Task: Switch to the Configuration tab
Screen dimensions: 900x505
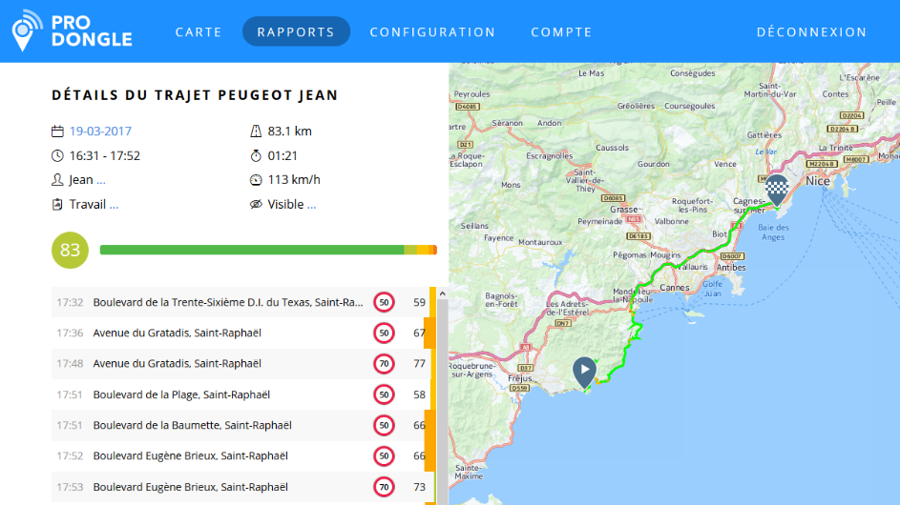Action: pyautogui.click(x=432, y=32)
